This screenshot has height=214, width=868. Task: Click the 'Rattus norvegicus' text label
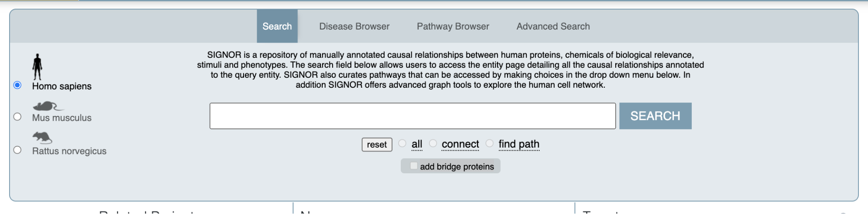(x=69, y=151)
